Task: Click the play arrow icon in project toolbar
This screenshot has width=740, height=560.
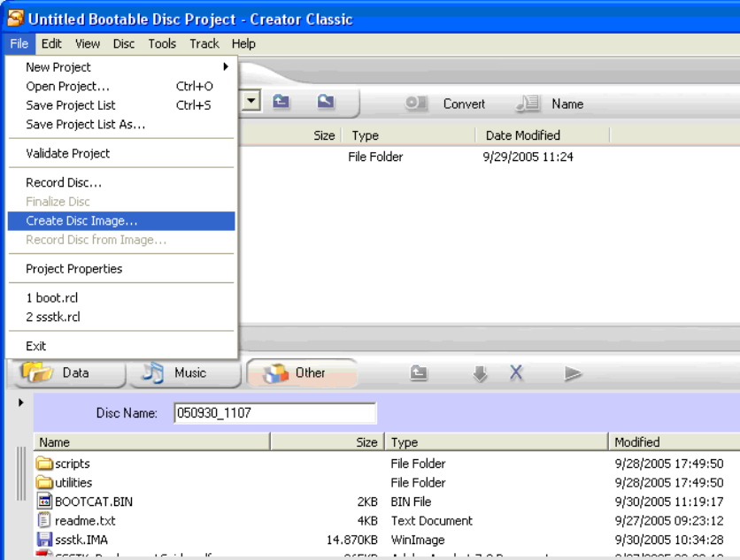Action: point(573,373)
